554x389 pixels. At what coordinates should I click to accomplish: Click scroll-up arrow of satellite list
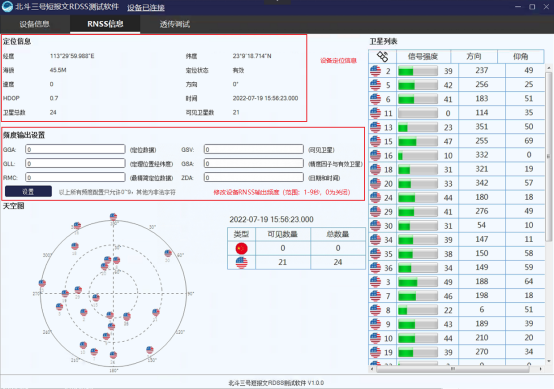pyautogui.click(x=548, y=67)
